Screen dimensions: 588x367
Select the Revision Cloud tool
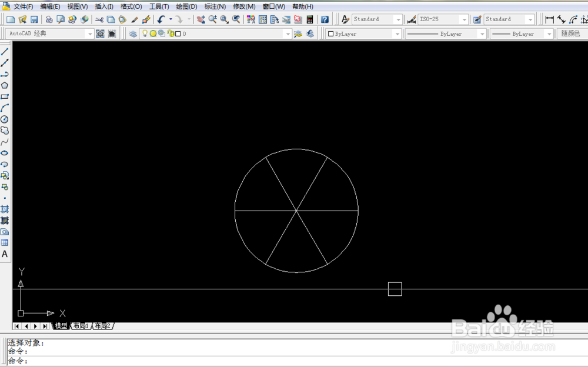[5, 130]
